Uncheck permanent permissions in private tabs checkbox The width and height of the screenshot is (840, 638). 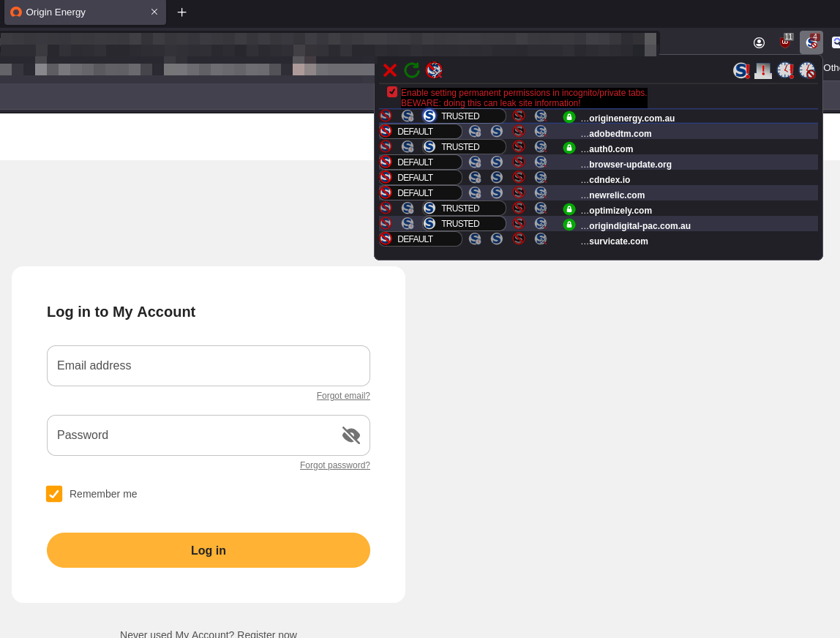point(392,92)
